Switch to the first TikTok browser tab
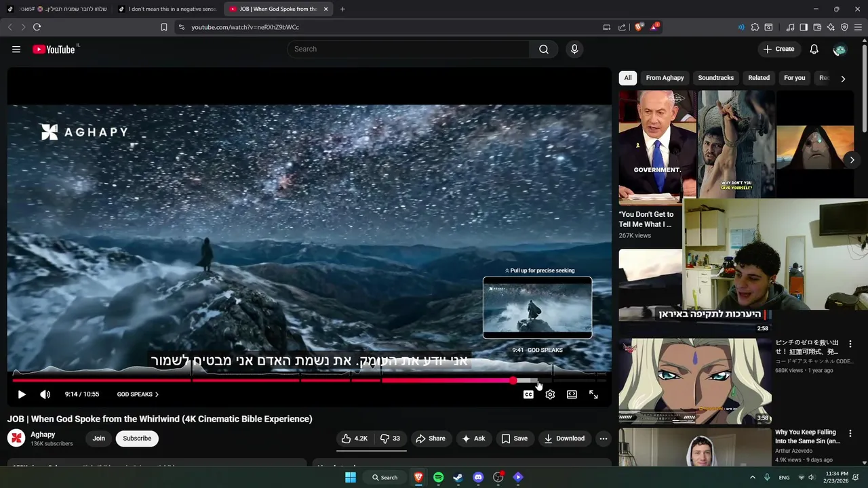868x488 pixels. pos(58,9)
